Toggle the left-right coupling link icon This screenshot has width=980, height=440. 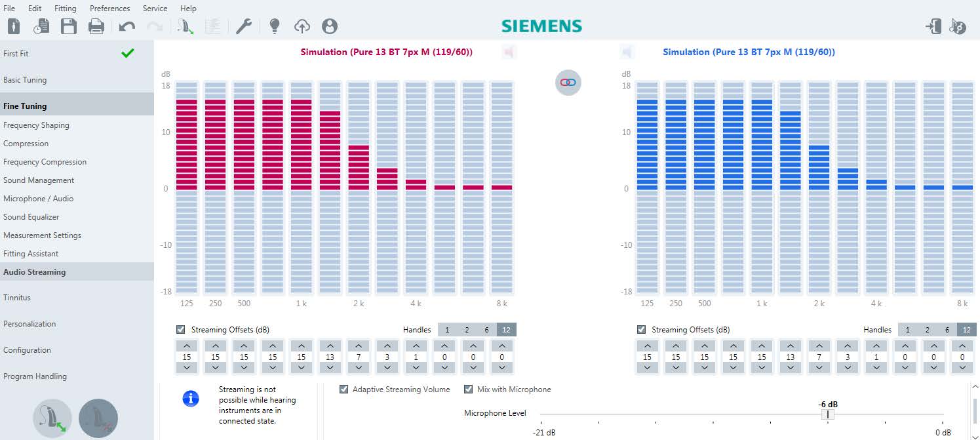pyautogui.click(x=568, y=82)
